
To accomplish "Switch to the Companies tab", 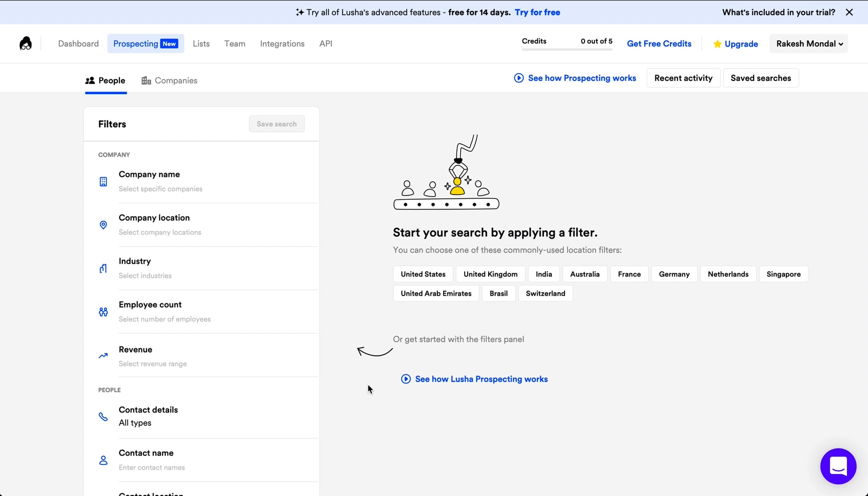I will click(169, 80).
